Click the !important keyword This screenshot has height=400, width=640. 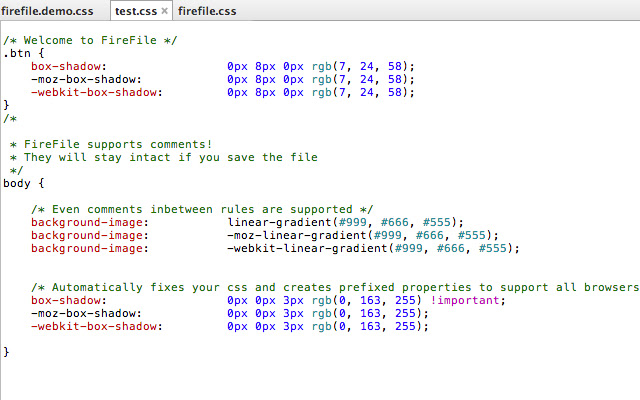coord(465,300)
